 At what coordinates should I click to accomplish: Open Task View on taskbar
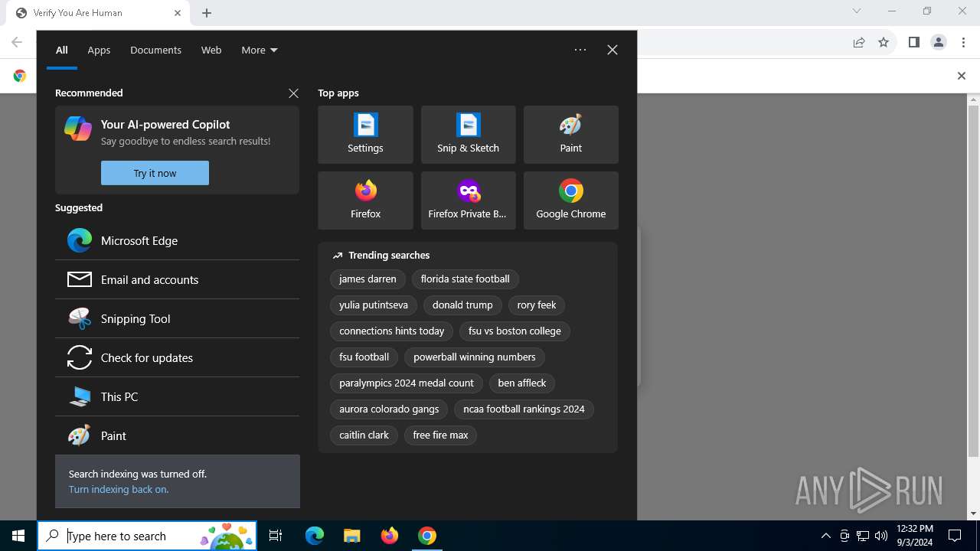click(x=276, y=536)
